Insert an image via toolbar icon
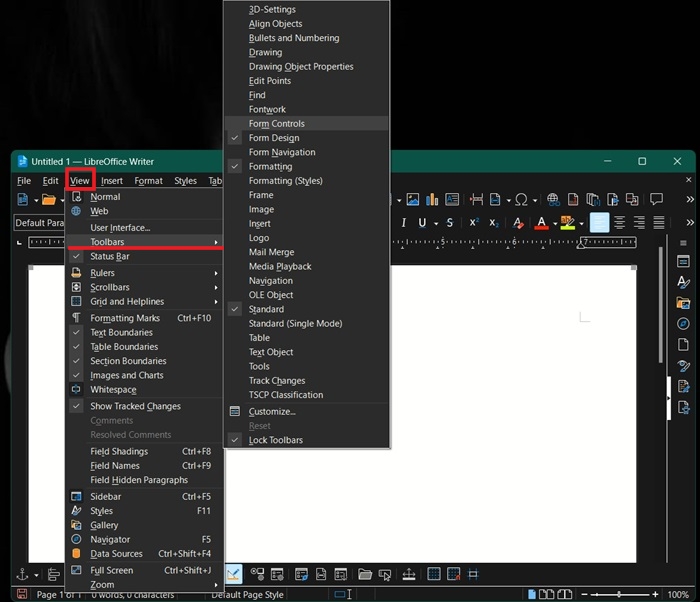This screenshot has height=602, width=700. 412,199
